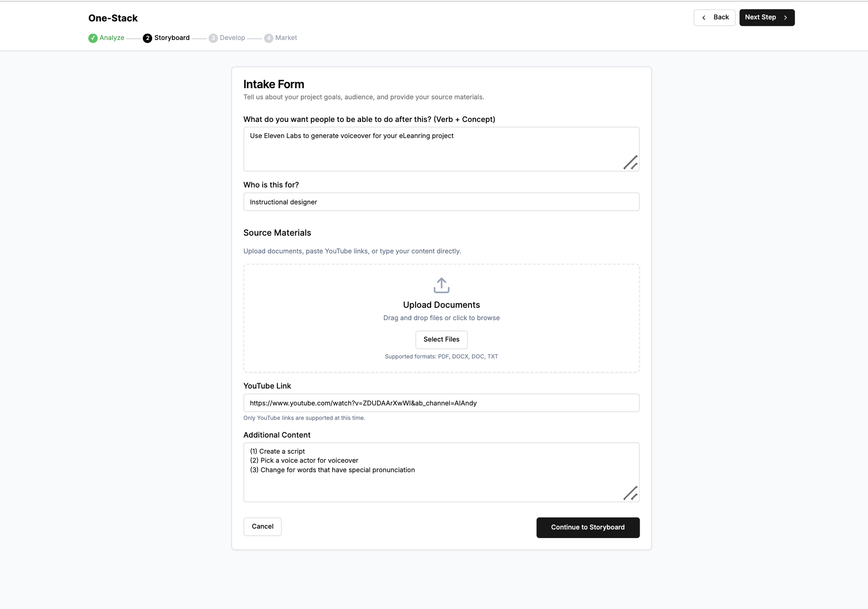Click the Develop step number 3 circle

point(213,38)
